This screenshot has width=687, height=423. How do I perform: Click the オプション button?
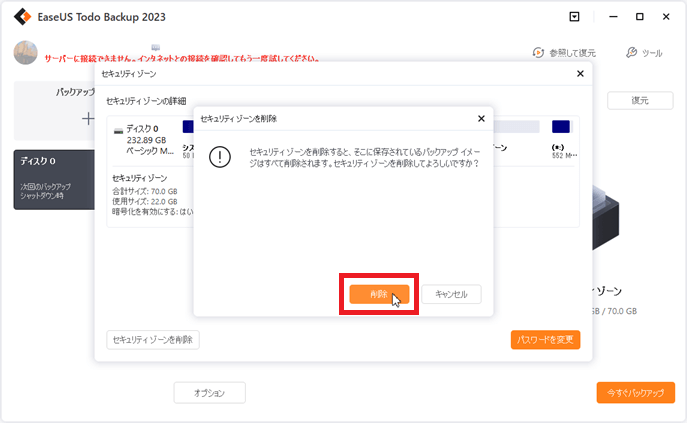click(x=209, y=393)
